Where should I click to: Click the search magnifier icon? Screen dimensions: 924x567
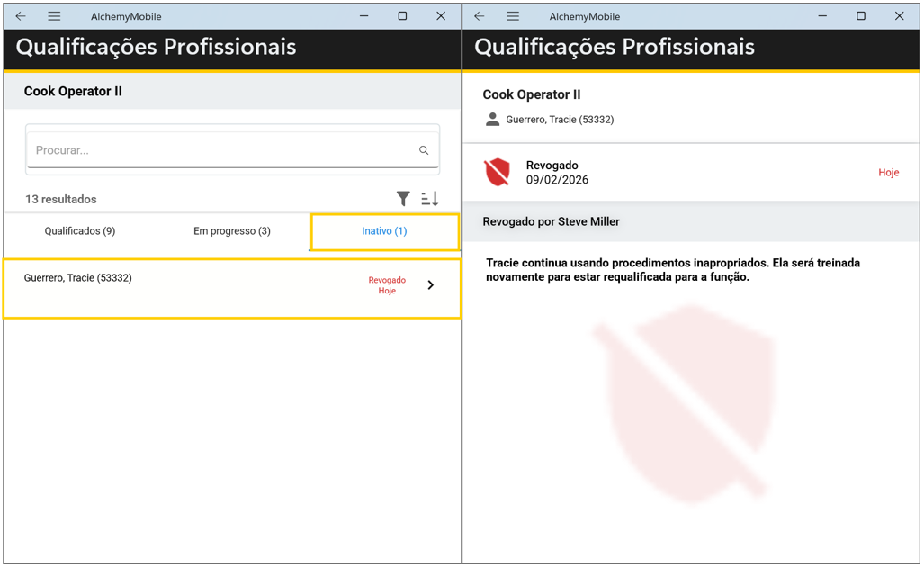(424, 150)
